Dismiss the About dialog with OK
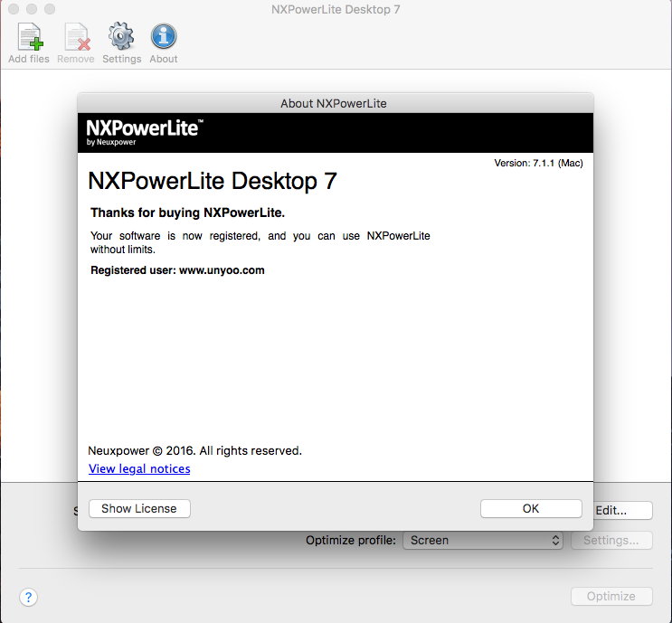This screenshot has height=623, width=672. (531, 508)
